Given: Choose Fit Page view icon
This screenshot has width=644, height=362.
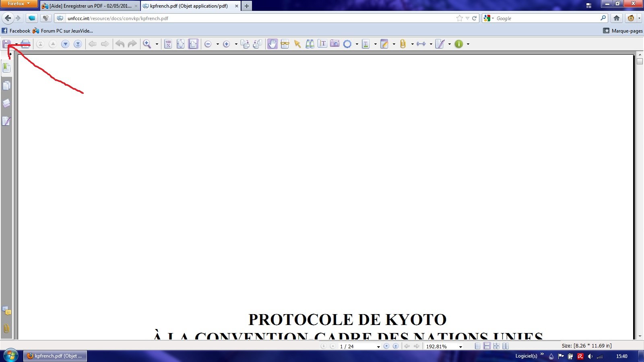Looking at the screenshot, I should (x=181, y=44).
